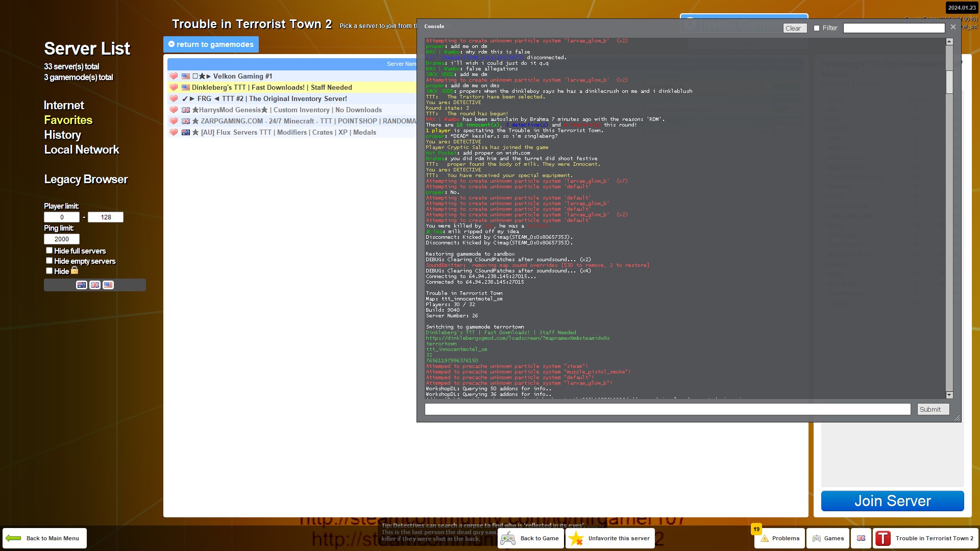Go Back to Game
Image resolution: width=980 pixels, height=551 pixels.
pyautogui.click(x=530, y=538)
